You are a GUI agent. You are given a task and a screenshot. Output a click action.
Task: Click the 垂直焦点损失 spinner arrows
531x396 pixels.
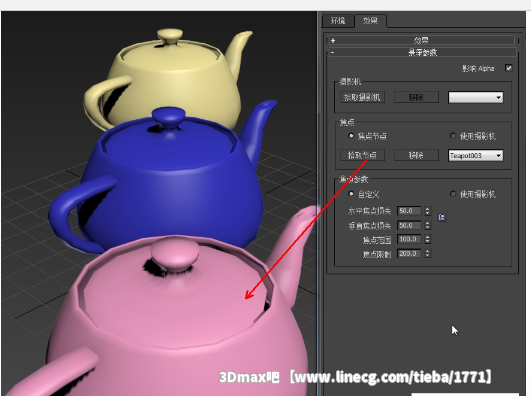(427, 226)
